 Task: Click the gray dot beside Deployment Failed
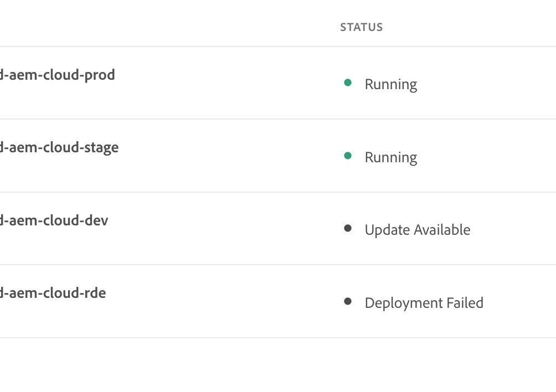(x=348, y=301)
